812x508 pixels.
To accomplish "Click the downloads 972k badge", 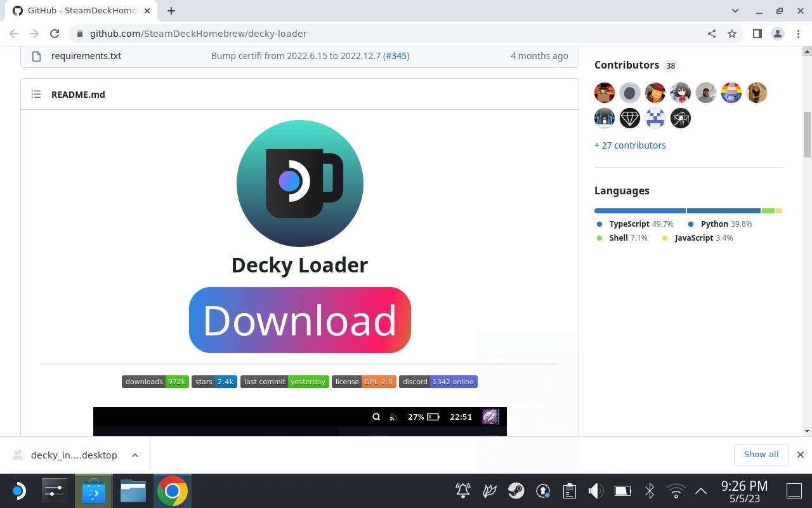I will 155,382.
